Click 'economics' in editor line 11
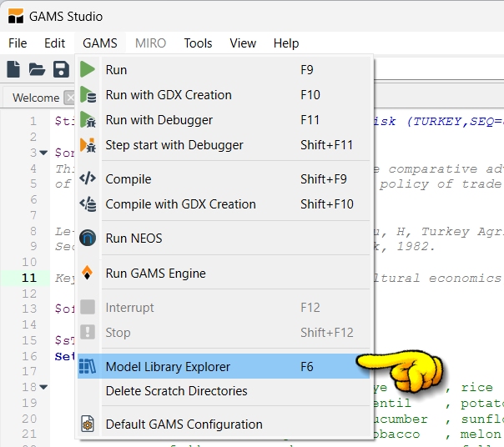 465,278
